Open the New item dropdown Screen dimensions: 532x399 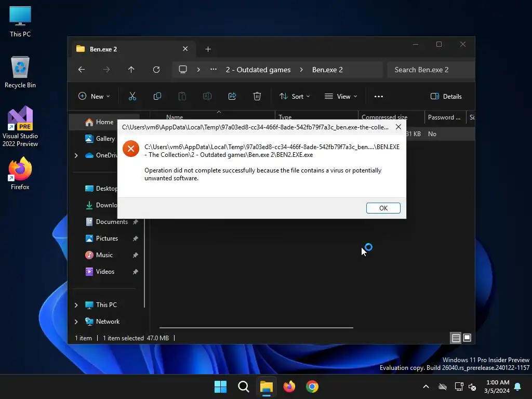click(94, 96)
